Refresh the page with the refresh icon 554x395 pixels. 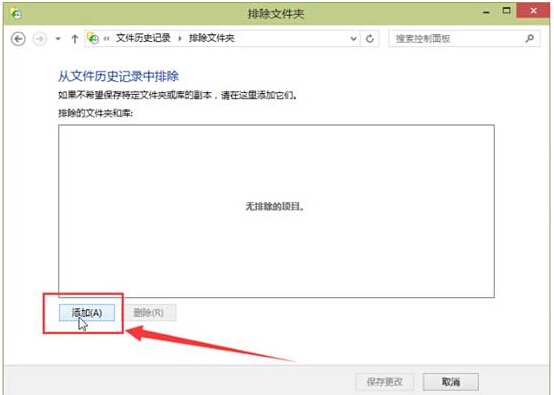[370, 39]
